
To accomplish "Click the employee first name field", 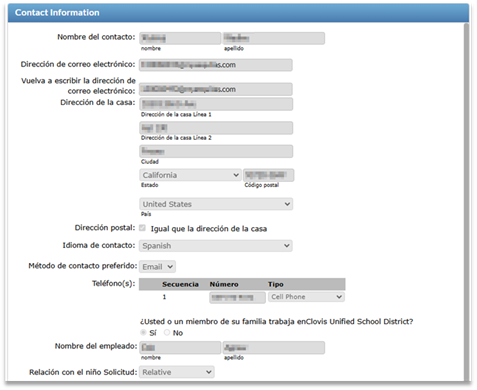I will (180, 347).
